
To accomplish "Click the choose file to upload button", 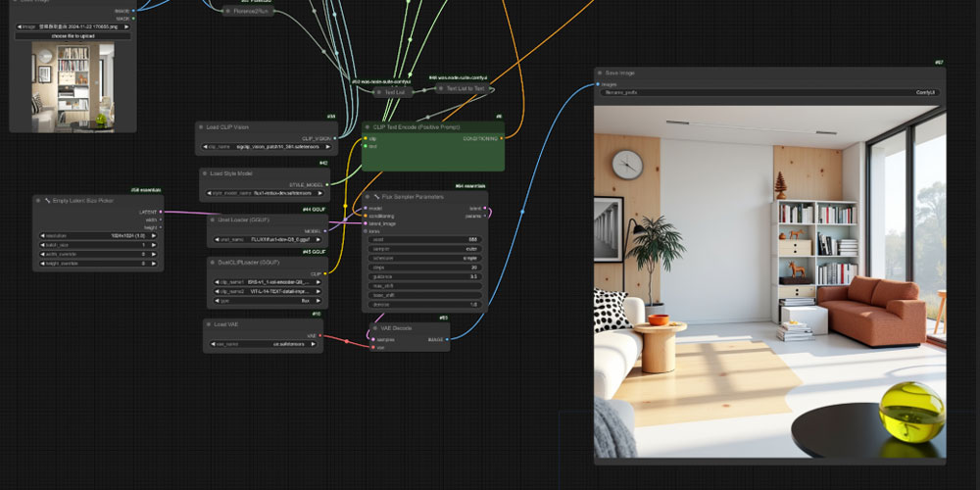I will tap(73, 36).
